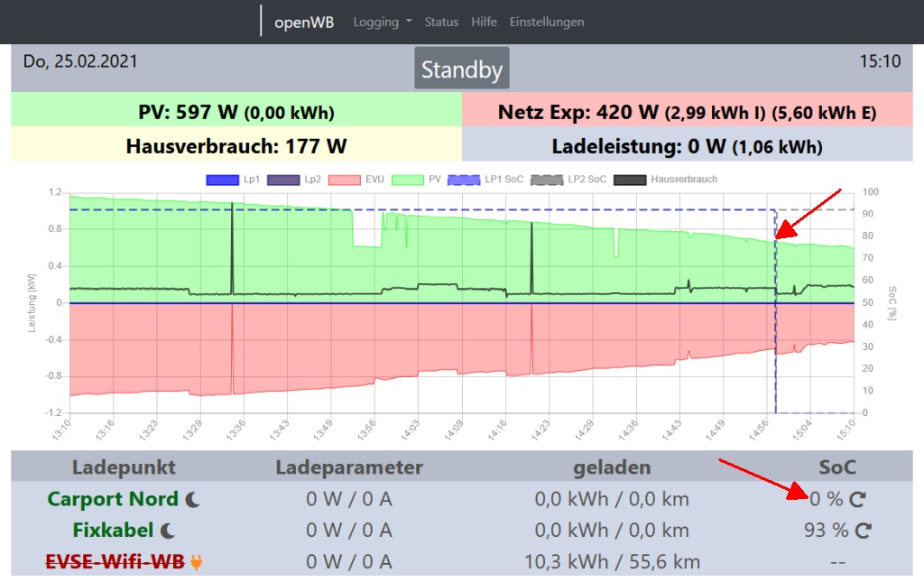Click the Ladeparameter column header
The width and height of the screenshot is (924, 582).
[349, 467]
